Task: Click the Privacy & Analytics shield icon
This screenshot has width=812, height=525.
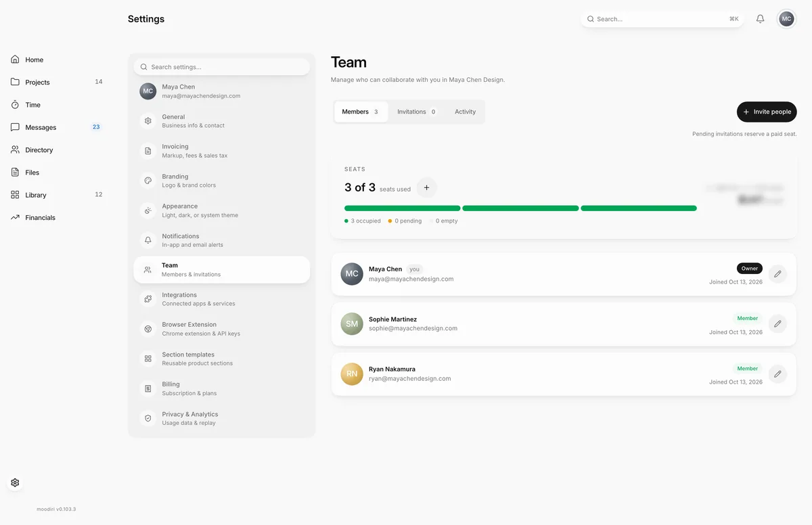Action: (148, 418)
